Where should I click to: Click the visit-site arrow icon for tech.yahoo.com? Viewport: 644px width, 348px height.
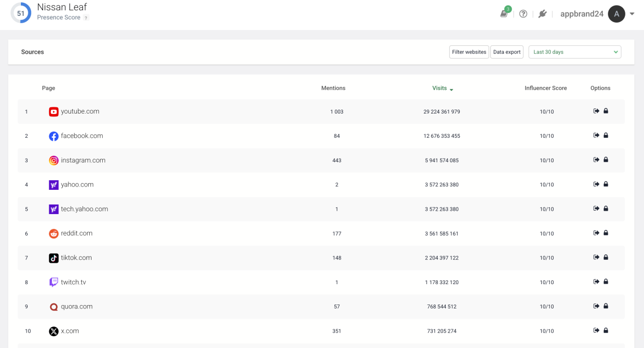(x=596, y=208)
